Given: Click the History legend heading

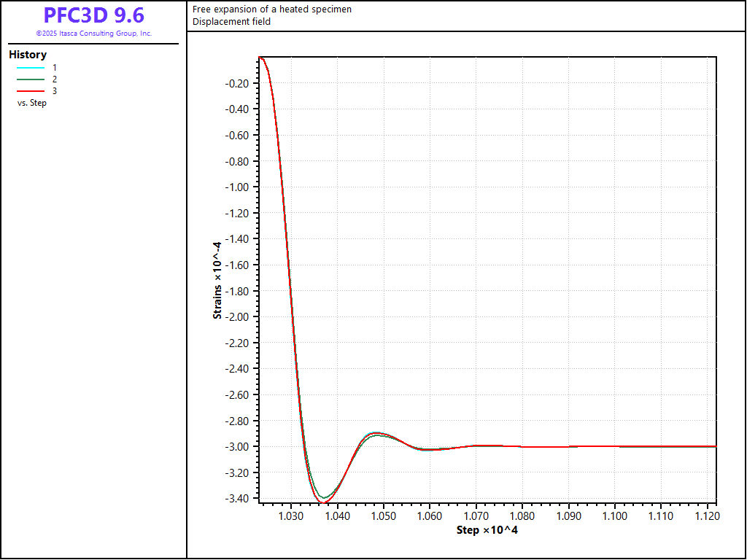Looking at the screenshot, I should (28, 55).
